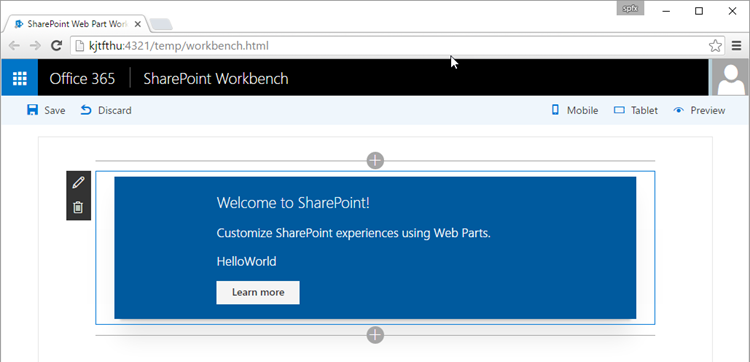Edit web part with pencil icon

[78, 183]
